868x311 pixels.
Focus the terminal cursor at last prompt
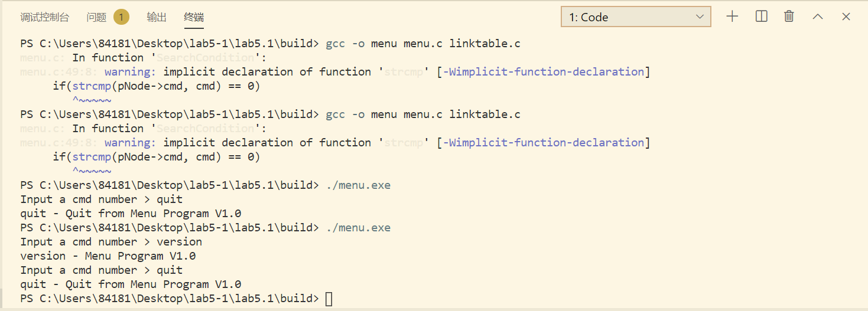coord(329,299)
